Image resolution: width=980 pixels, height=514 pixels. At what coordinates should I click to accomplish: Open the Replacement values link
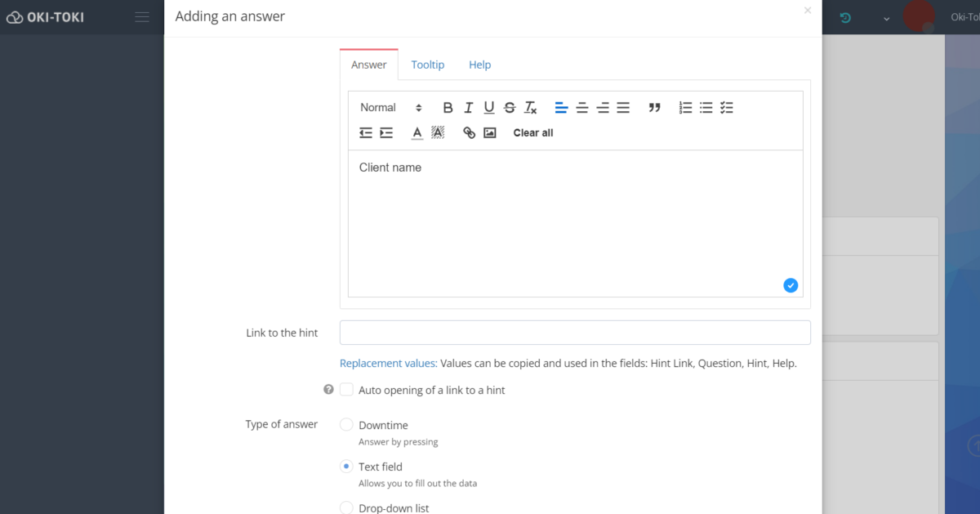click(387, 363)
